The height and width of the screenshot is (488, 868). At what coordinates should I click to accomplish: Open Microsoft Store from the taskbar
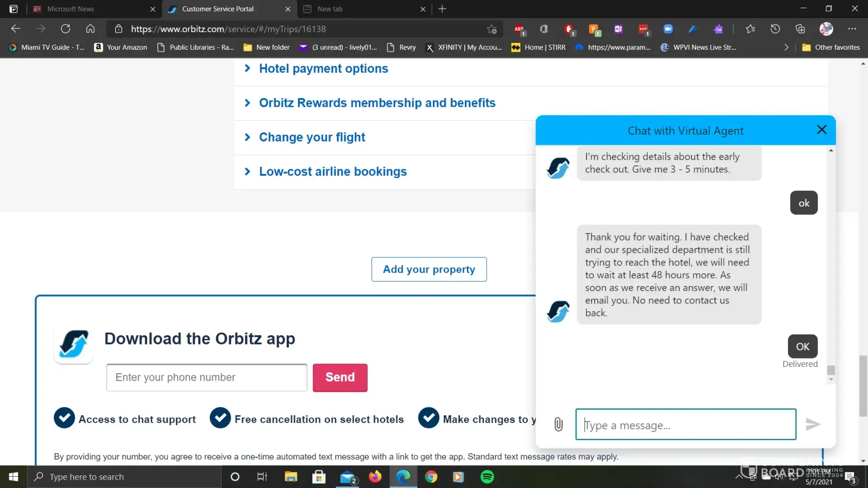pos(319,477)
